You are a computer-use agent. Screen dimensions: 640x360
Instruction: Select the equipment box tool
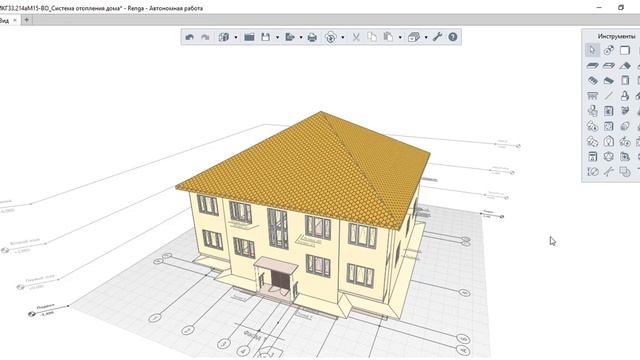[609, 111]
